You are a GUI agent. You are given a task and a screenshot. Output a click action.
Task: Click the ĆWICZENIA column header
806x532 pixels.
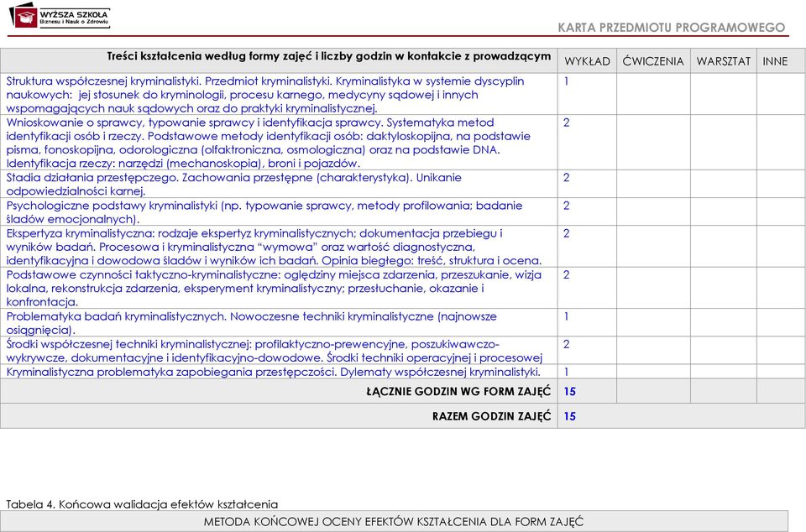tap(653, 61)
